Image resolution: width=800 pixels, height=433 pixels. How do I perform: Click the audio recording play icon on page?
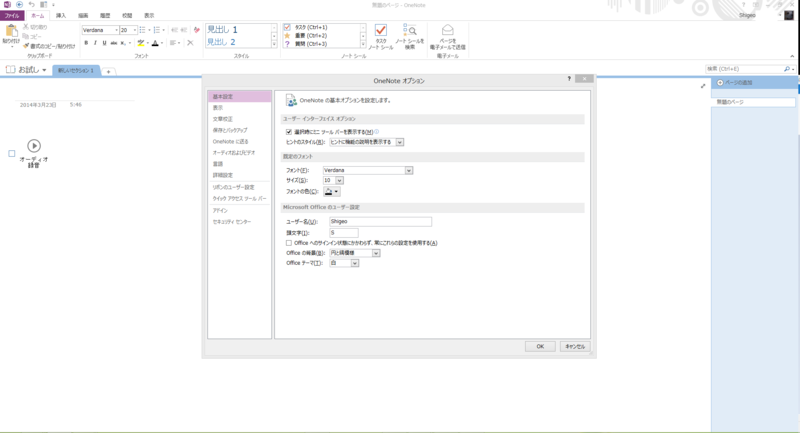point(34,146)
